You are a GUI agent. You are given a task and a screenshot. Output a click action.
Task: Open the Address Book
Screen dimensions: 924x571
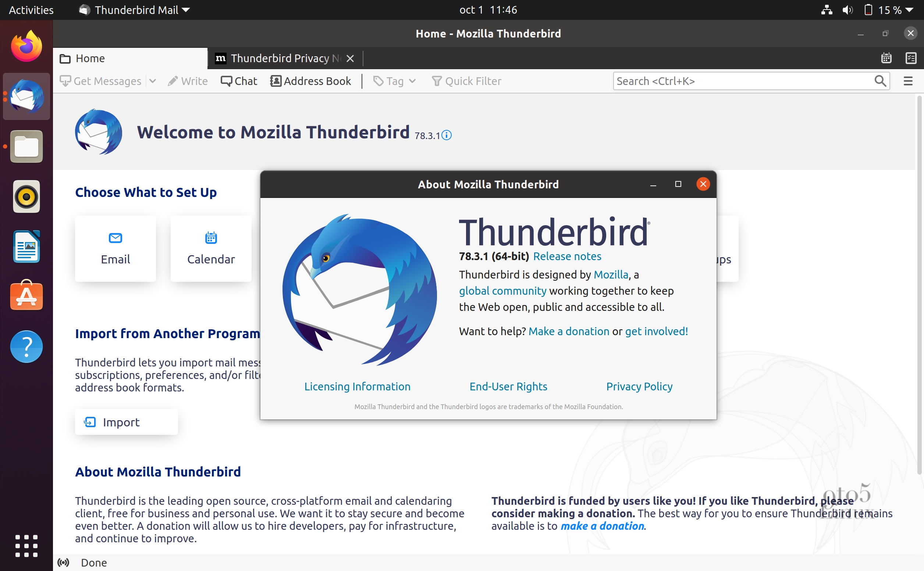[310, 81]
